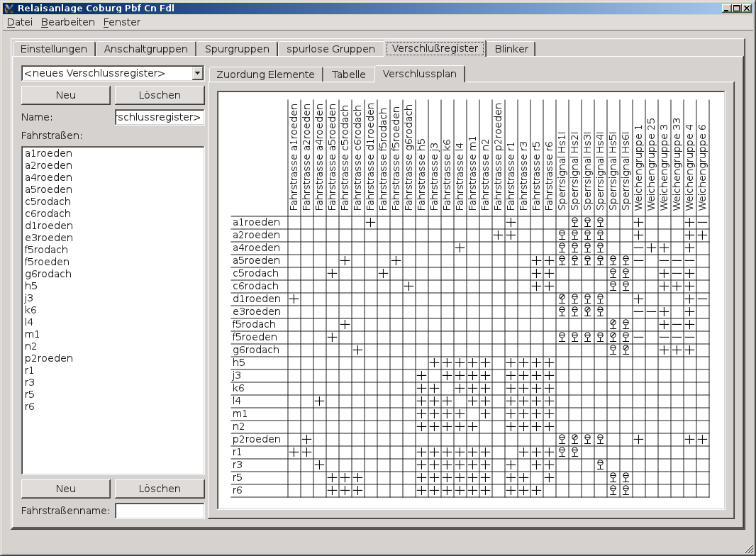
Task: Click plus mark at row a1roeden, column d1roeden
Action: (x=370, y=222)
